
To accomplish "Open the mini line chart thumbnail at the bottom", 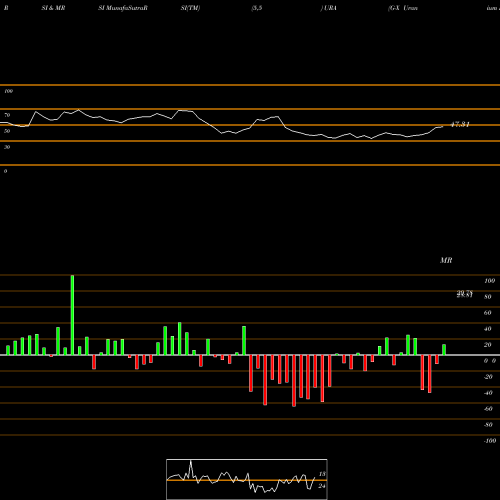I will pos(247,479).
